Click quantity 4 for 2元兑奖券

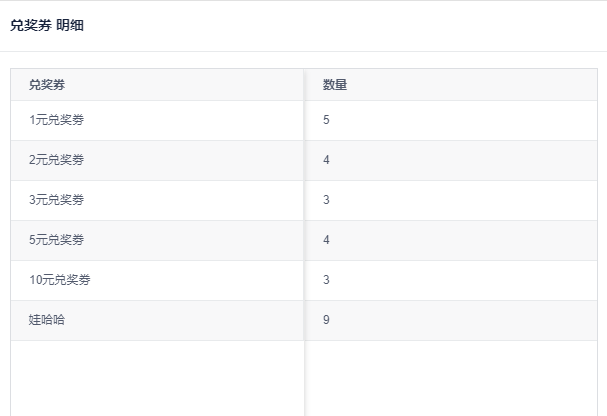point(326,160)
